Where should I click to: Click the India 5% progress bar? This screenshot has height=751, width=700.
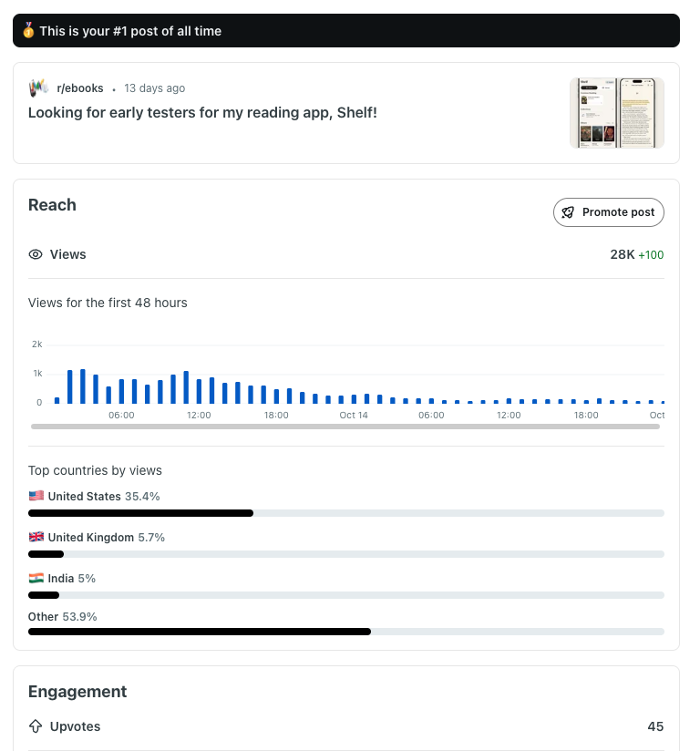tap(346, 595)
